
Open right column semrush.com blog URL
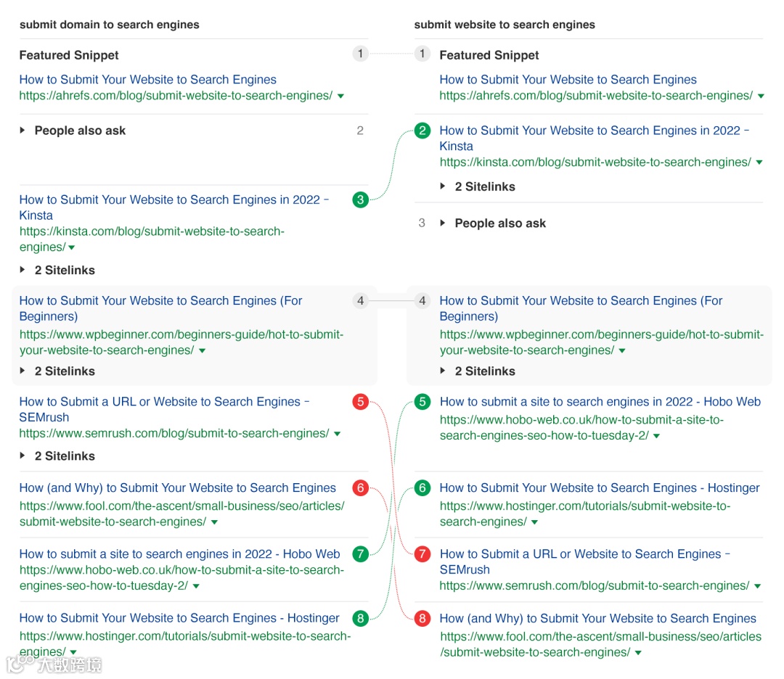click(595, 585)
